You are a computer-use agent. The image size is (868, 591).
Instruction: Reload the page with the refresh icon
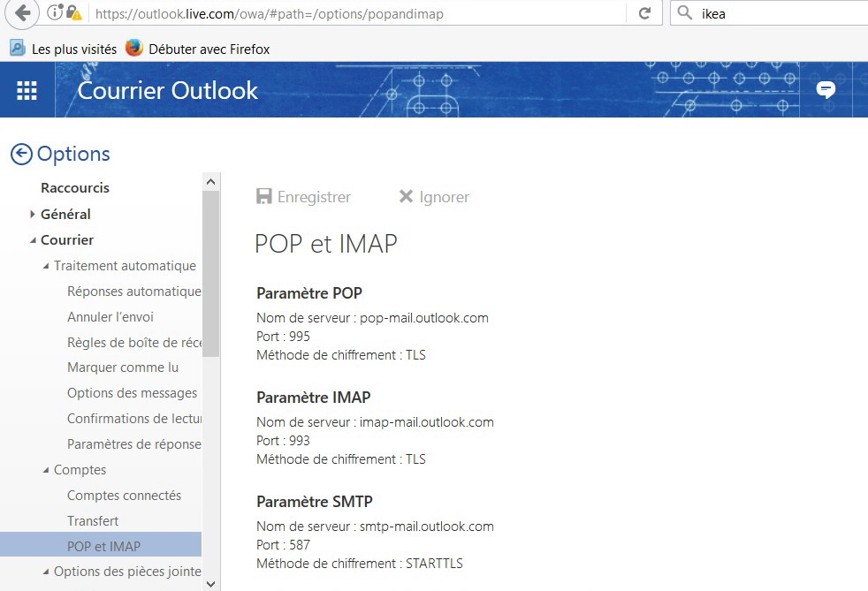click(x=645, y=13)
